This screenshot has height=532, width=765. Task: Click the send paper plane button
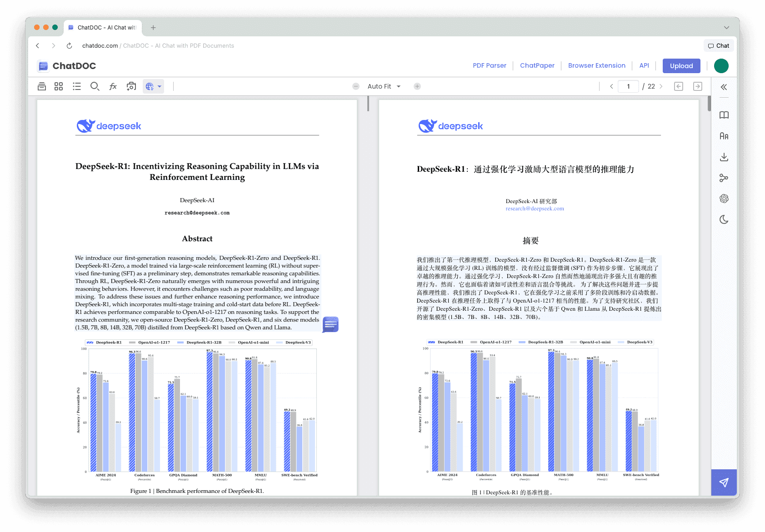pos(724,482)
